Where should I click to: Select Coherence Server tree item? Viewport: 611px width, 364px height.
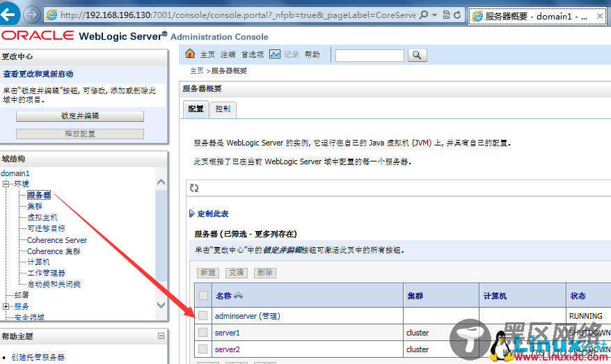click(x=57, y=240)
